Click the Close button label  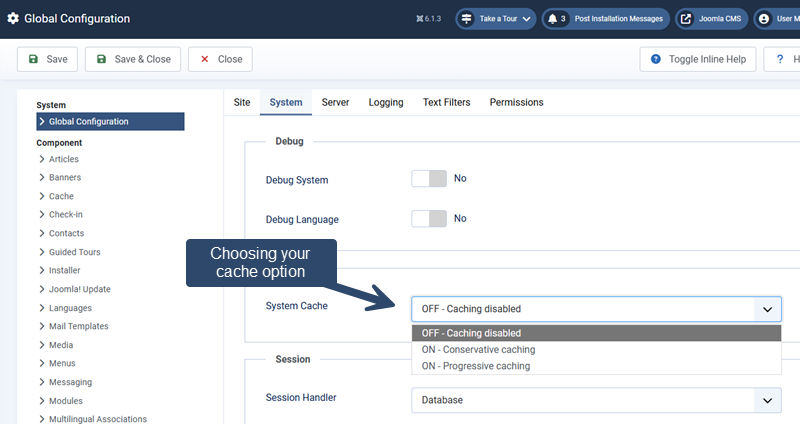[x=230, y=59]
